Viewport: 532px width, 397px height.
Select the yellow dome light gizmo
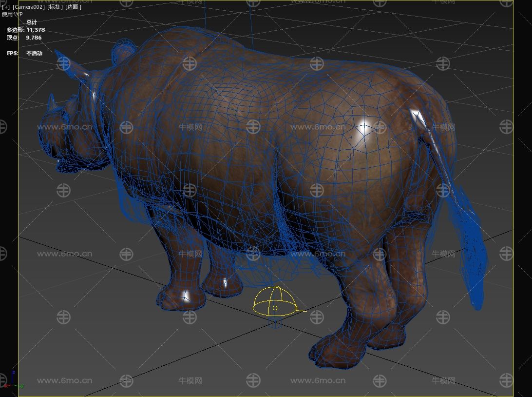(x=275, y=302)
